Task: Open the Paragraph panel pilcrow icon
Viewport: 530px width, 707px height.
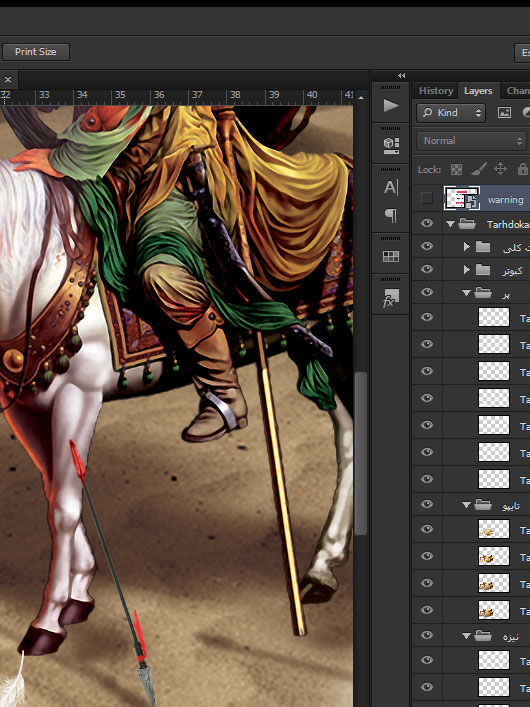Action: click(x=391, y=216)
